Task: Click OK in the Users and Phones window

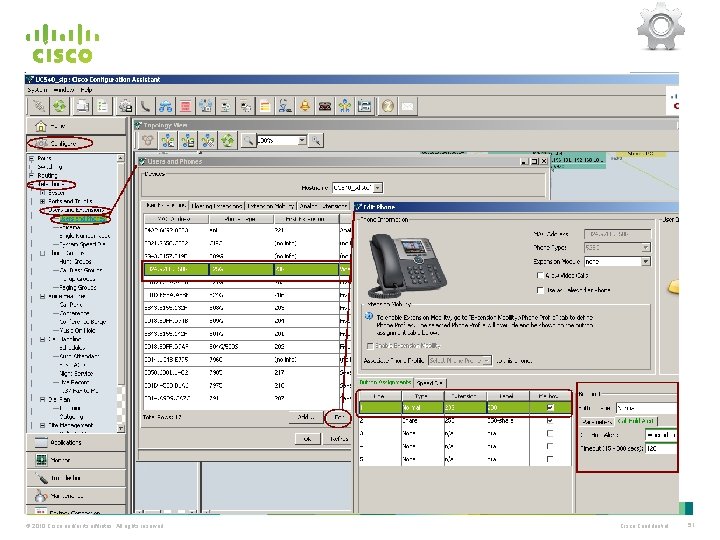Action: pyautogui.click(x=307, y=439)
